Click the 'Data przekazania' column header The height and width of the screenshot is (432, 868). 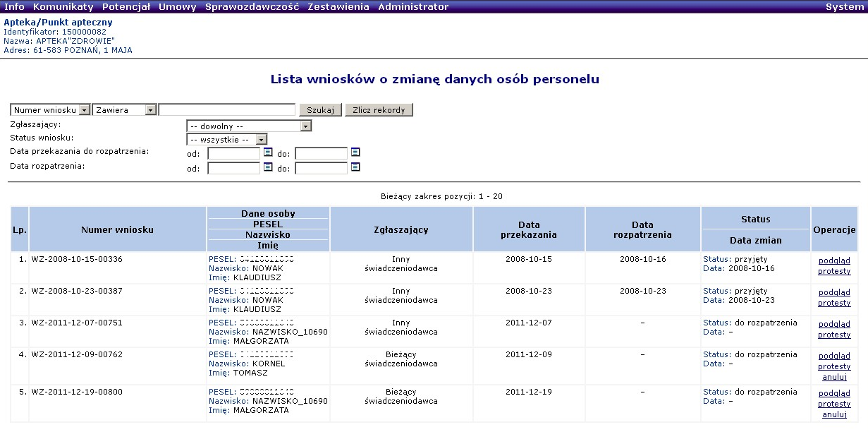coord(528,229)
